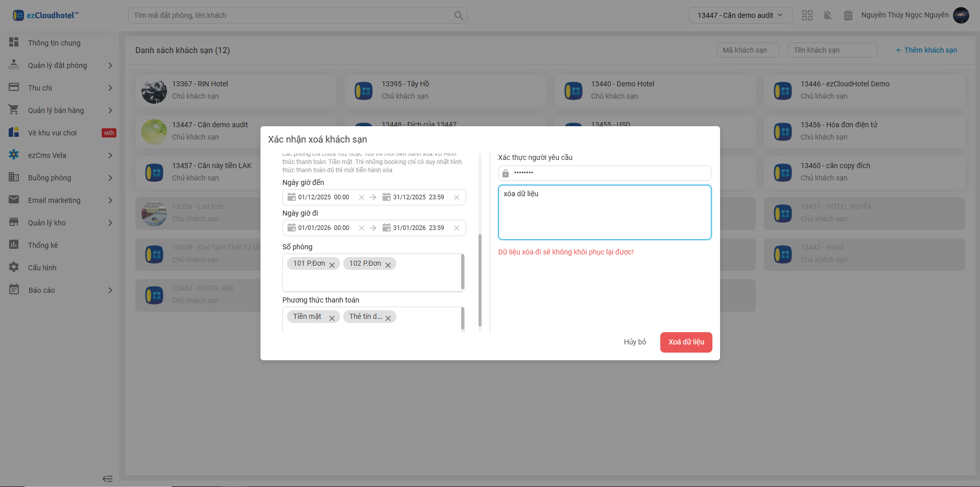Collapse the sidebar with bottom arrow icon
This screenshot has height=487, width=980.
(x=107, y=479)
